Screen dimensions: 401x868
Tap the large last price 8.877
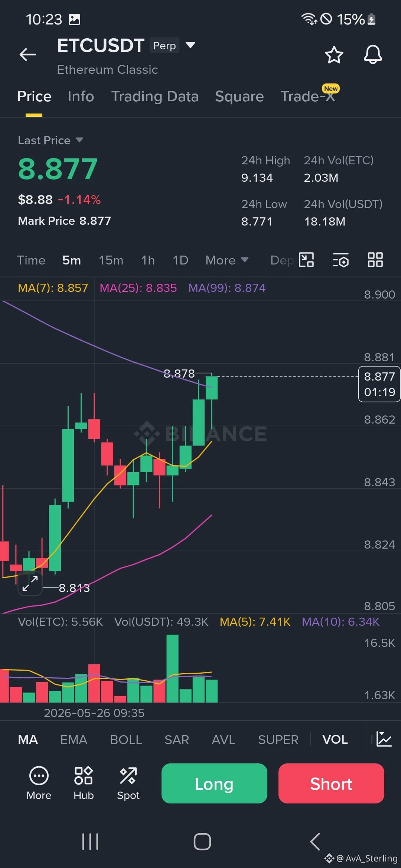(x=58, y=169)
